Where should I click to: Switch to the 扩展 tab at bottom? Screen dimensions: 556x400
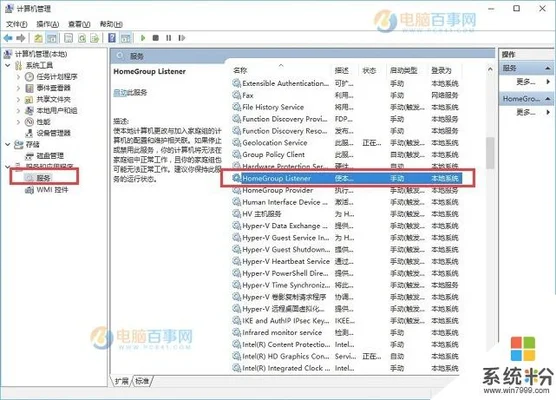pos(122,381)
